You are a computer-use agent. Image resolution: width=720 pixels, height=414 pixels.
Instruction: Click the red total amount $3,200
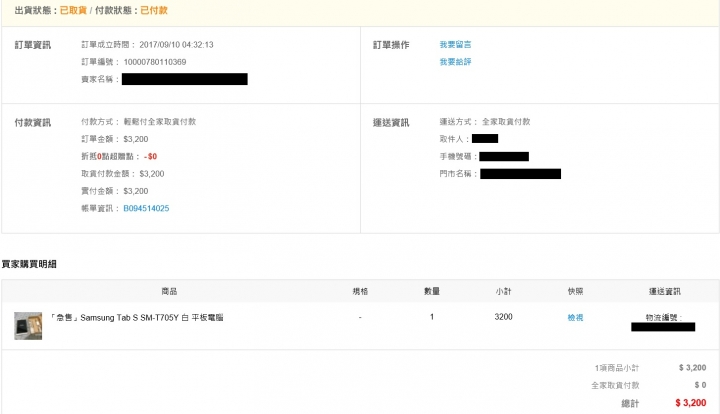691,402
